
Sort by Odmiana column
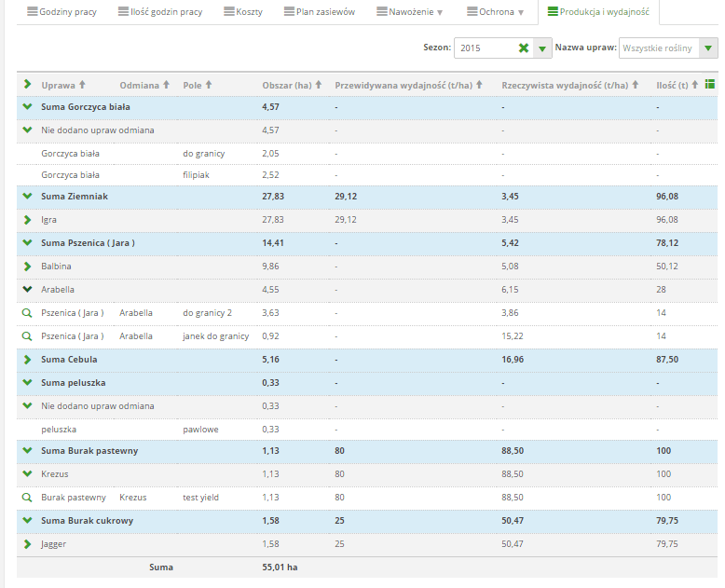pyautogui.click(x=144, y=85)
